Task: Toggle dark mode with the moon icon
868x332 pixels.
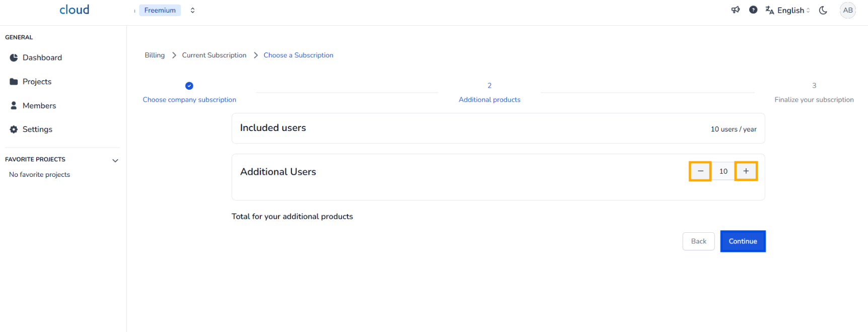Action: (x=823, y=10)
